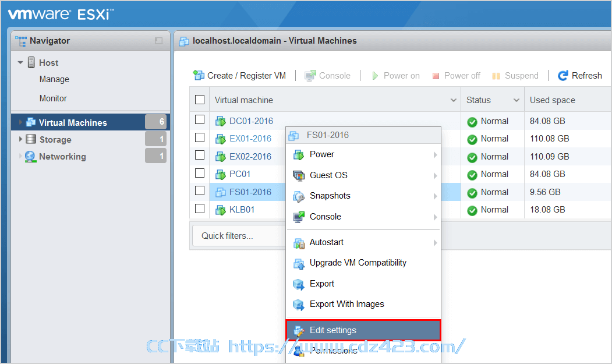
Task: Open the Virtual machine column dropdown arrow
Action: point(454,100)
